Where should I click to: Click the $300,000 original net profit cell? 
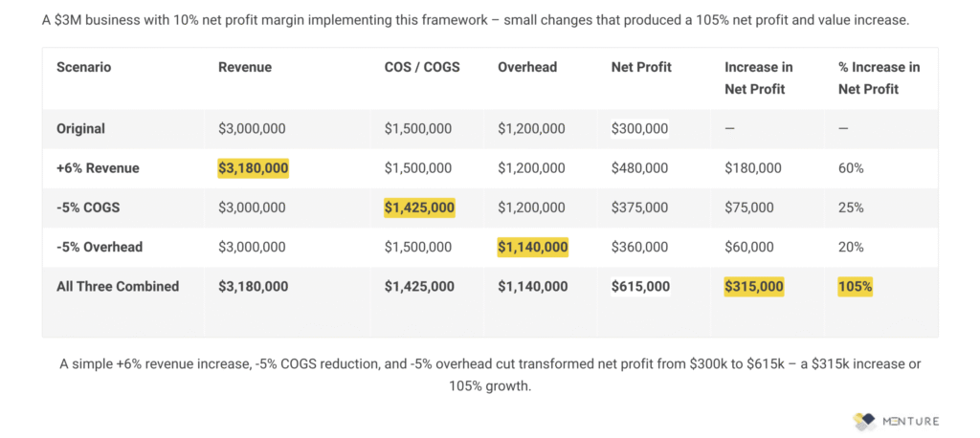click(640, 128)
